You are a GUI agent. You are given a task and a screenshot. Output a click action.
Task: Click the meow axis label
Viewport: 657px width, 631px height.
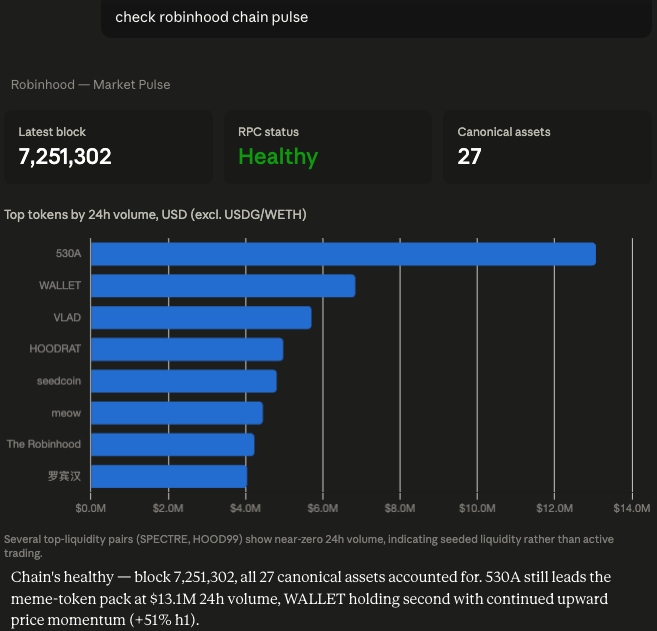(x=66, y=413)
